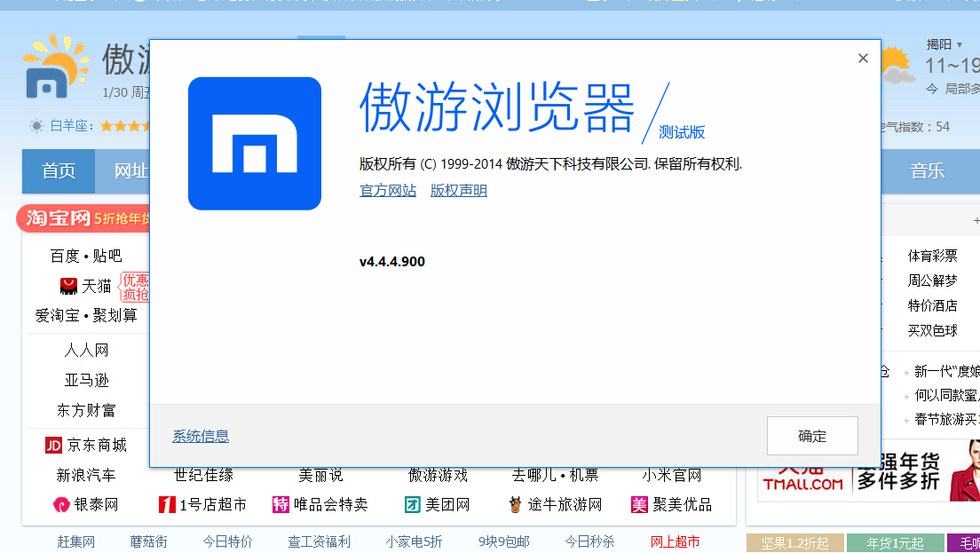Viewport: 980px width, 553px height.
Task: Close the about dialog with the X
Action: (863, 58)
